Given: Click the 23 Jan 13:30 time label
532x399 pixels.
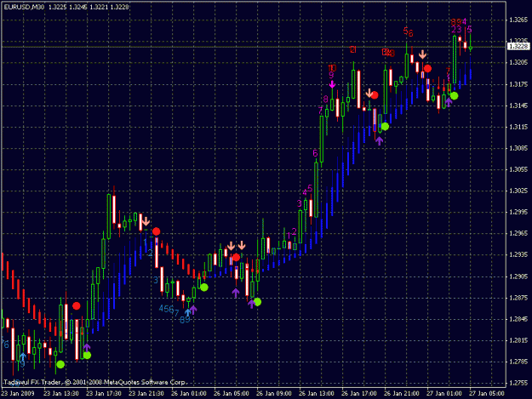Looking at the screenshot, I should tap(61, 393).
